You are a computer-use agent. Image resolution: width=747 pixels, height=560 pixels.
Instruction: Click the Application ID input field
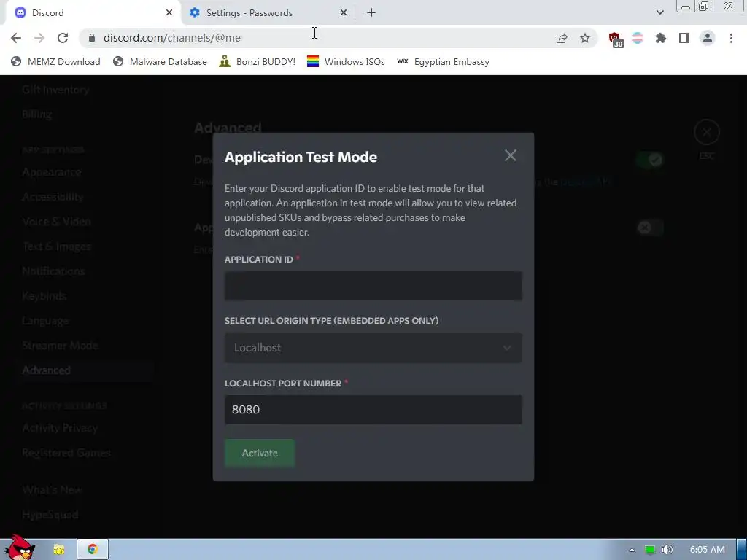[x=373, y=286]
